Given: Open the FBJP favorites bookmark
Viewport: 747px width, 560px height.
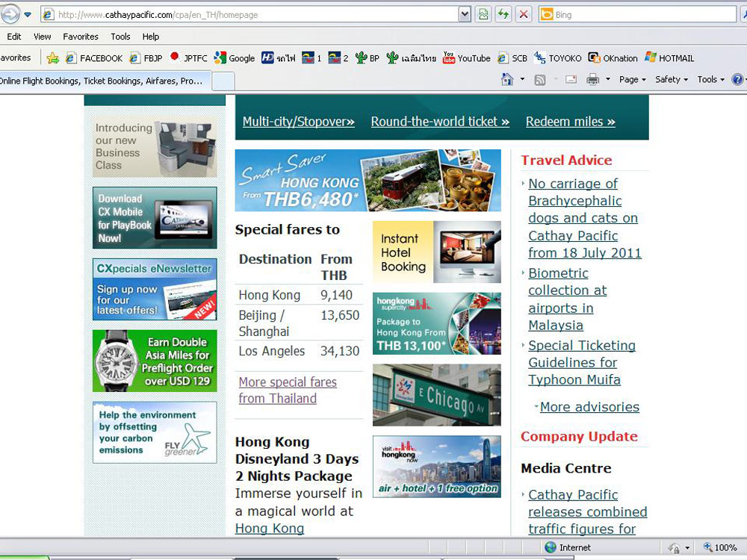Looking at the screenshot, I should click(146, 58).
